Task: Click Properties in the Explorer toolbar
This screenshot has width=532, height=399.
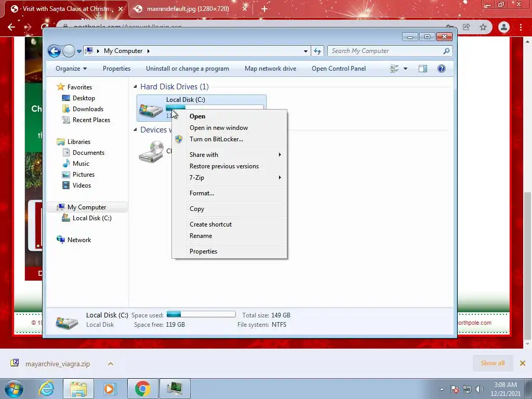Action: (x=116, y=69)
